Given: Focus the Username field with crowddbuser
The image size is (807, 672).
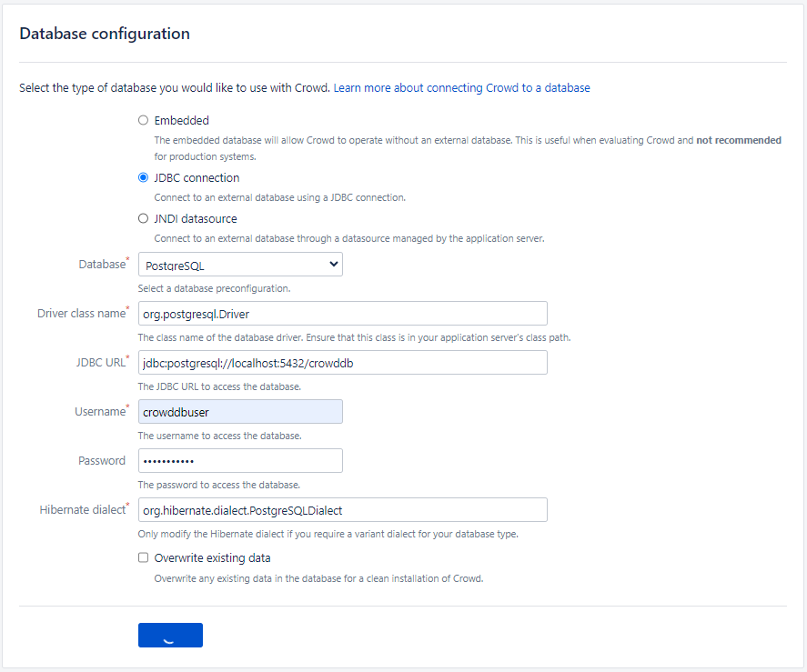Looking at the screenshot, I should click(x=240, y=412).
